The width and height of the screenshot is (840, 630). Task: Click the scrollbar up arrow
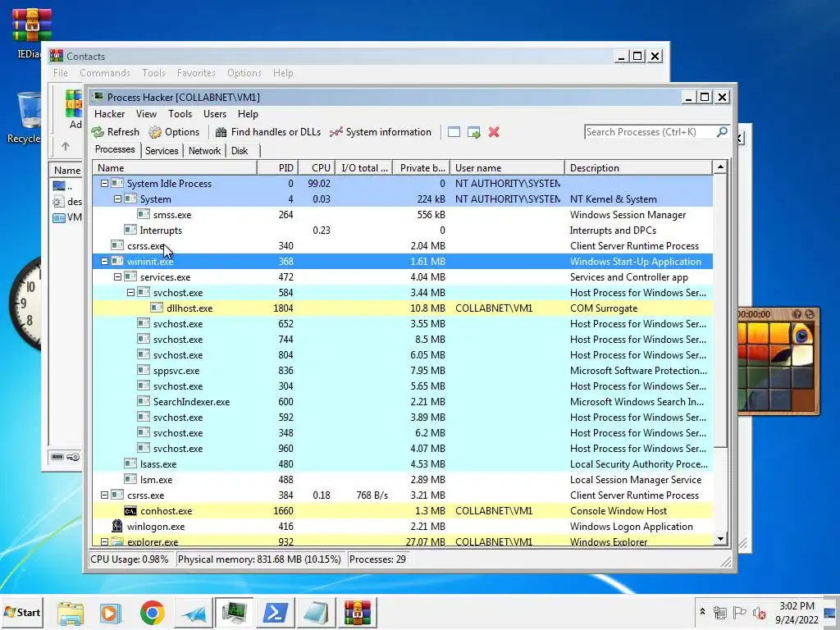(x=720, y=167)
